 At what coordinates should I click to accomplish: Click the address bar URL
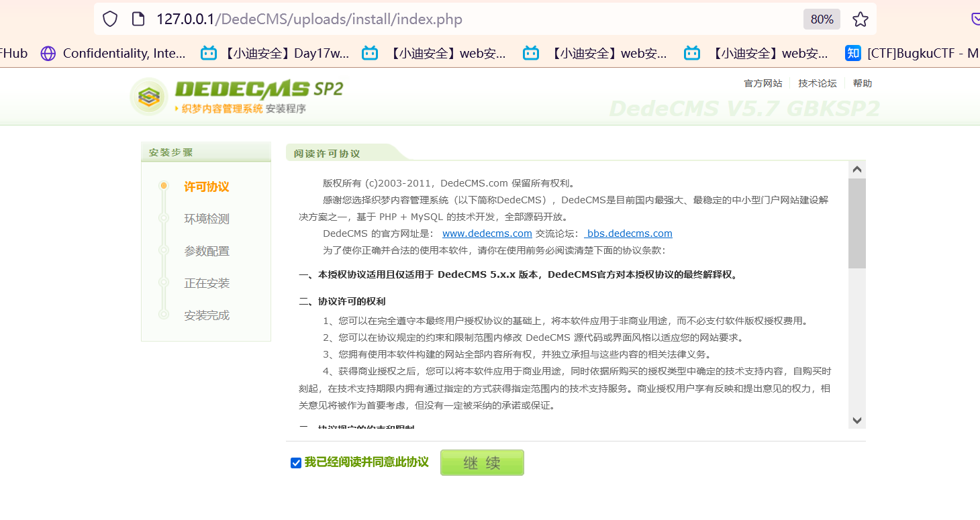309,19
